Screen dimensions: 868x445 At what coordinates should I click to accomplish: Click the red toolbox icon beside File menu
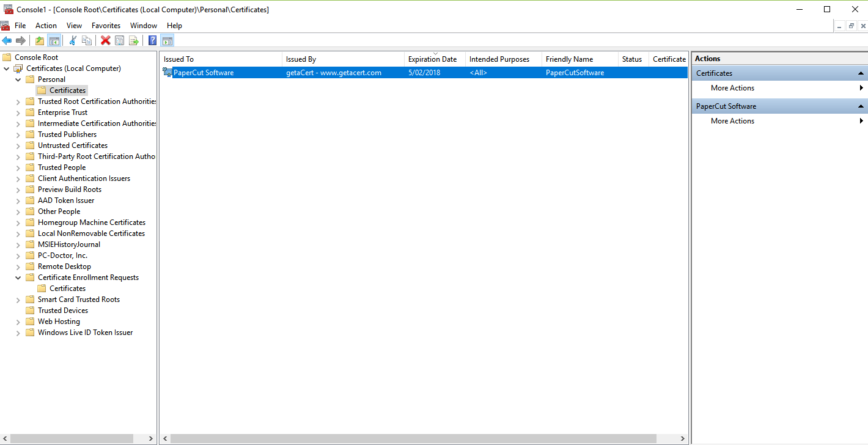pos(6,26)
